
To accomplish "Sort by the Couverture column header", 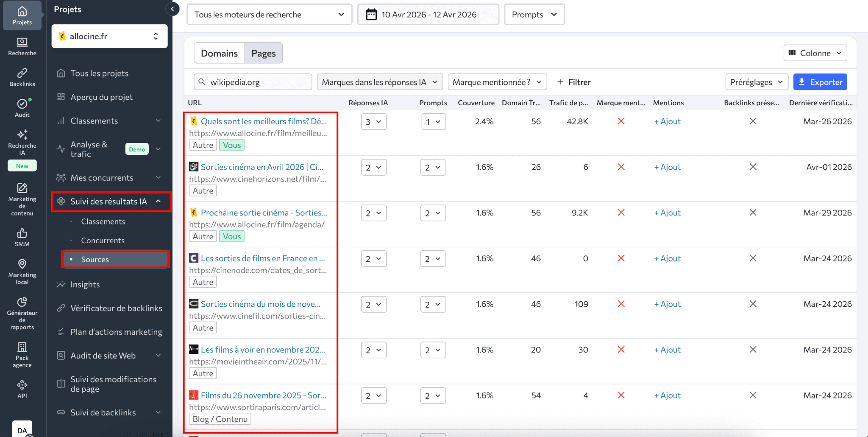I will (x=476, y=103).
